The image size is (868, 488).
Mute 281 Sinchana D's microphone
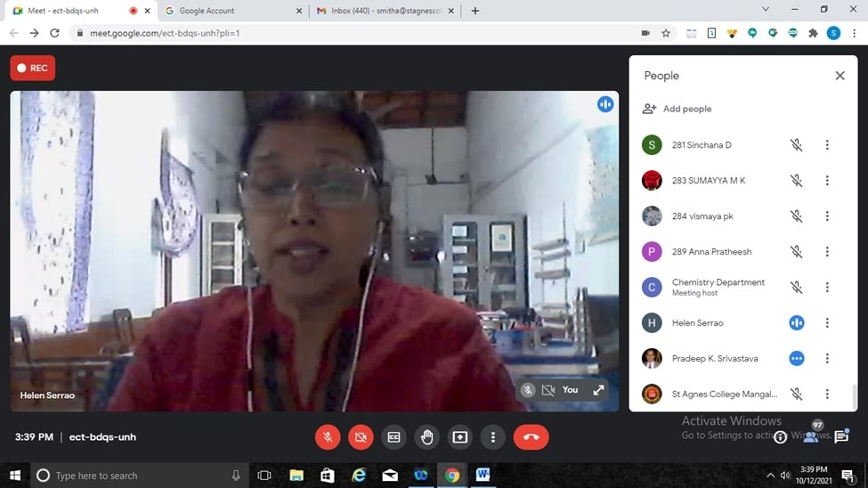[x=796, y=145]
